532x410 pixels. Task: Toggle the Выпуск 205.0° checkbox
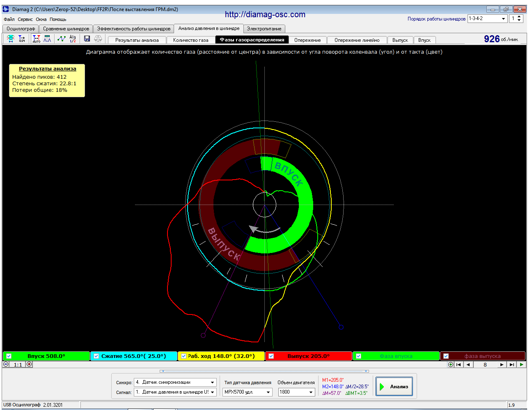click(271, 356)
